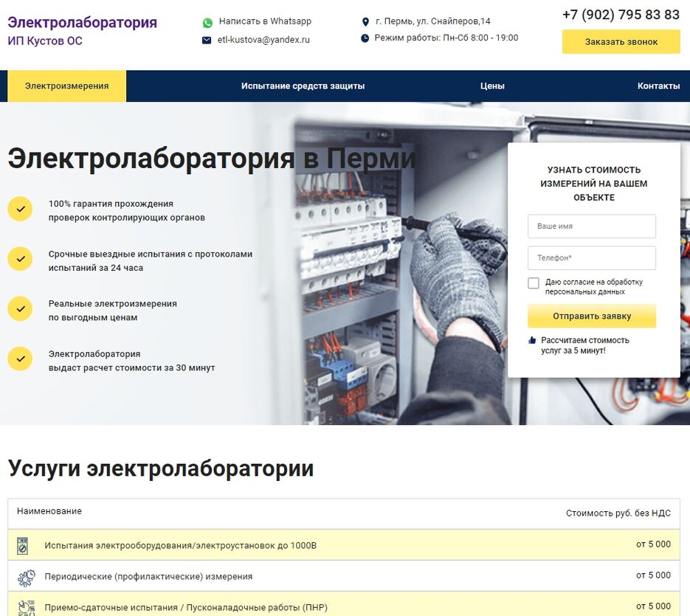Click the WhatsApp icon in the header
Screen dimensions: 690x616
(207, 21)
